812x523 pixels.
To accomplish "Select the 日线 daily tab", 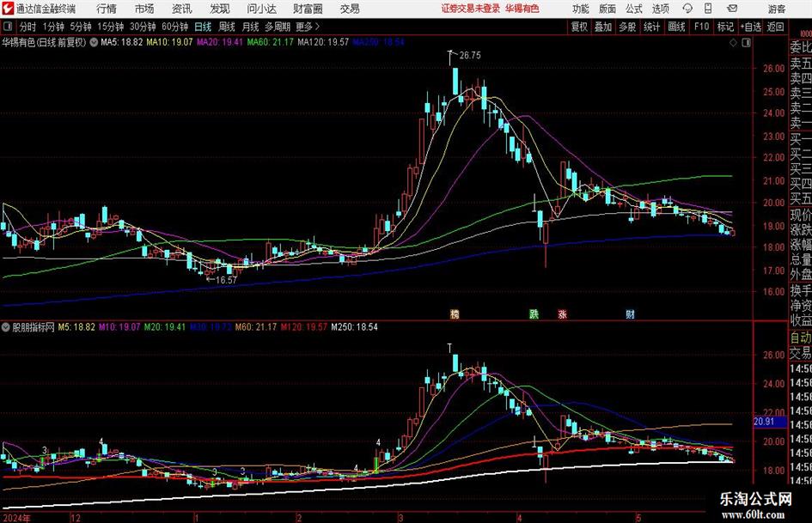I will coord(203,27).
